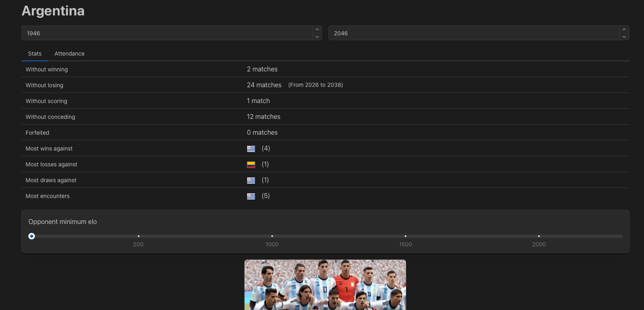
Task: Click the '(From 2026 to 2038)' streak text
Action: click(316, 85)
